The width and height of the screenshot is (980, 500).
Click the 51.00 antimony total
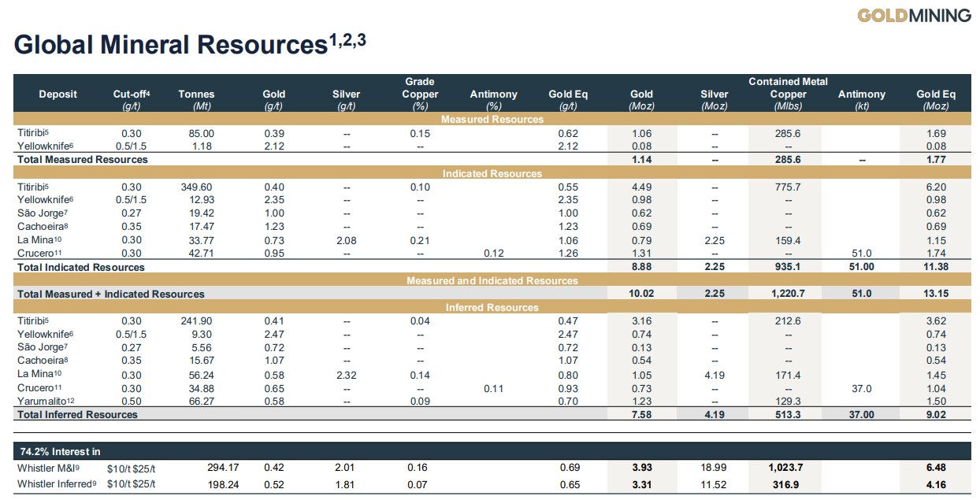(x=862, y=267)
